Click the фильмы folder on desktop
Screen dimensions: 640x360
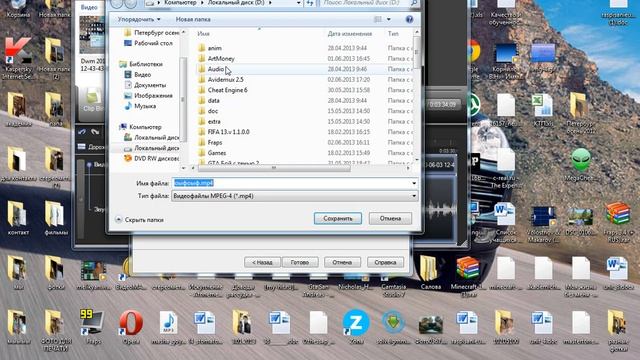point(55,218)
